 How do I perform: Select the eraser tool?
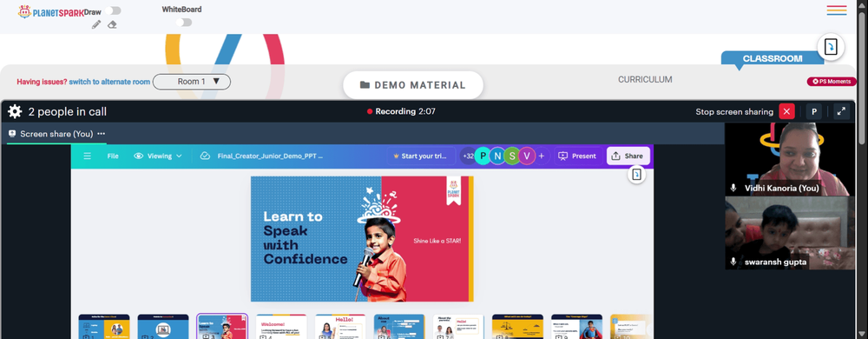(x=112, y=24)
